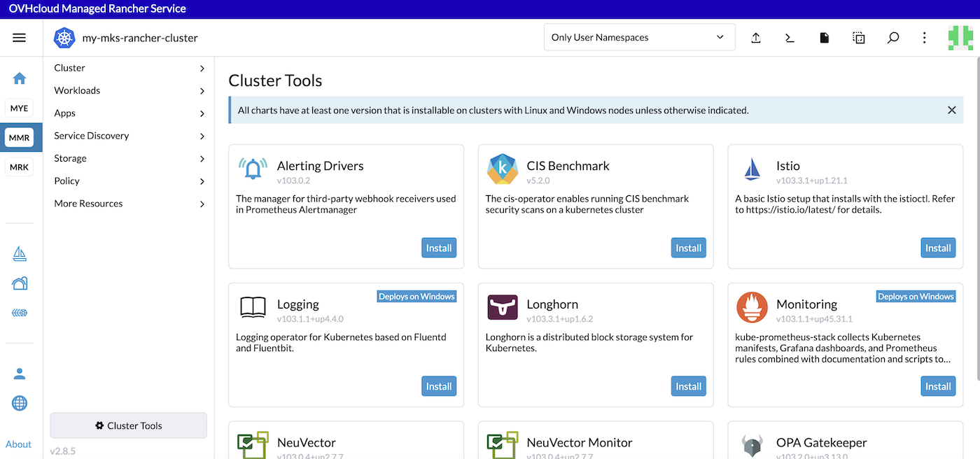
Task: Dismiss the blue info banner
Action: point(951,110)
